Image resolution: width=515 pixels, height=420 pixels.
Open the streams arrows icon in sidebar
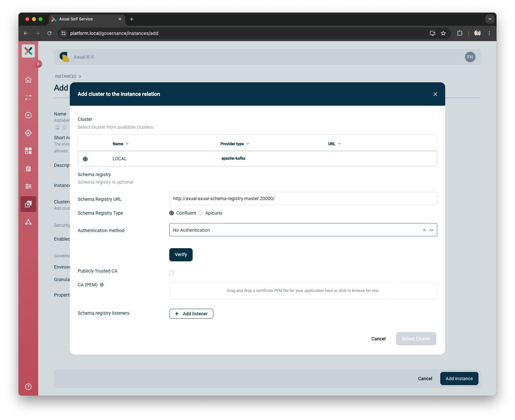(x=28, y=97)
